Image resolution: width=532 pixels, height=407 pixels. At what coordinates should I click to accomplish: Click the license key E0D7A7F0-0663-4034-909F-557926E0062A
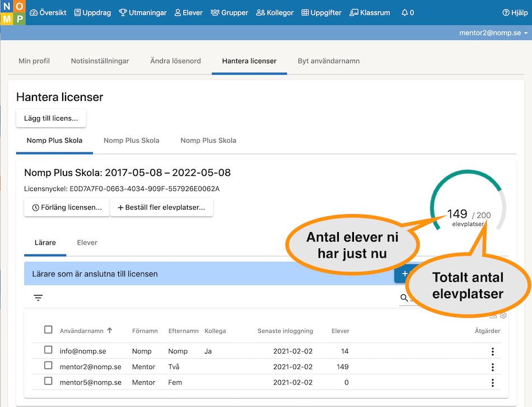pyautogui.click(x=144, y=189)
